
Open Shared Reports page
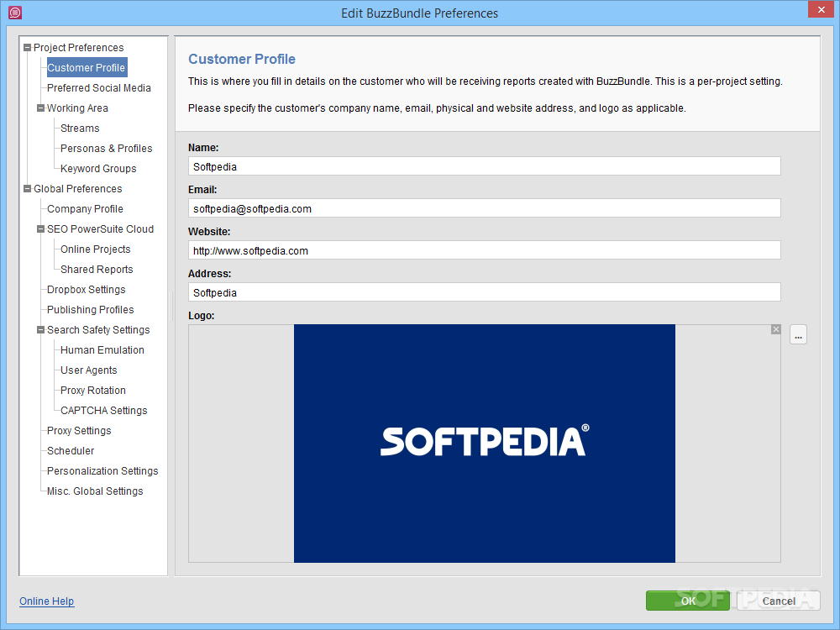[97, 270]
